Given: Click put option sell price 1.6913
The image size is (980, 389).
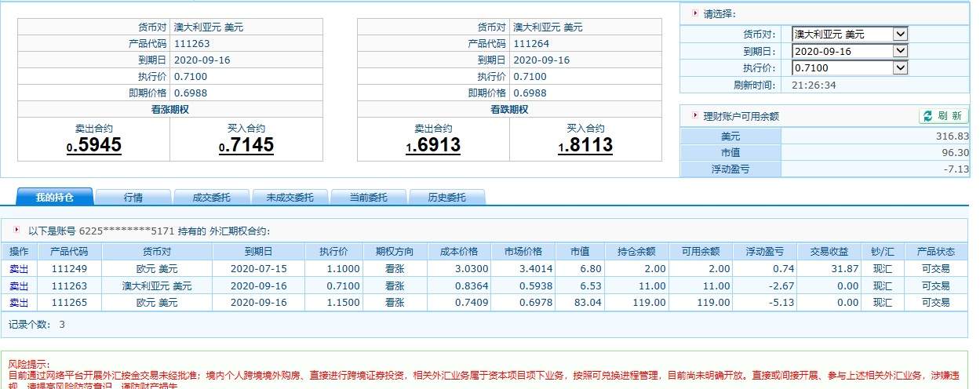Looking at the screenshot, I should tap(433, 145).
